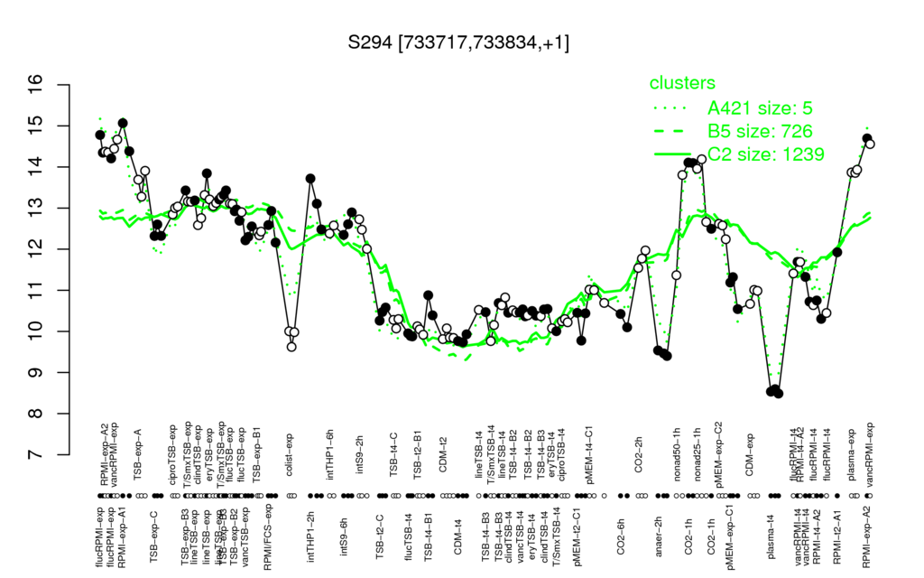The width and height of the screenshot is (924, 578).
Task: Click the dotted green line legend swatch
Action: (671, 108)
